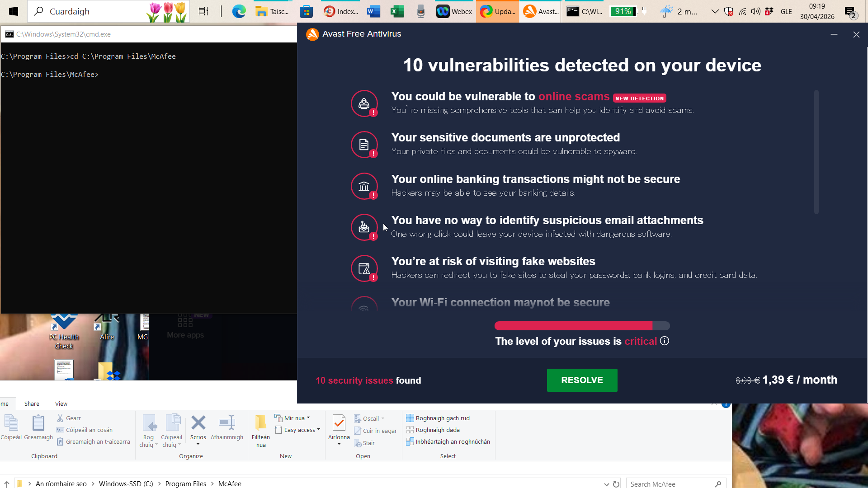Click the sensitive documents warning icon
868x488 pixels.
(x=364, y=145)
